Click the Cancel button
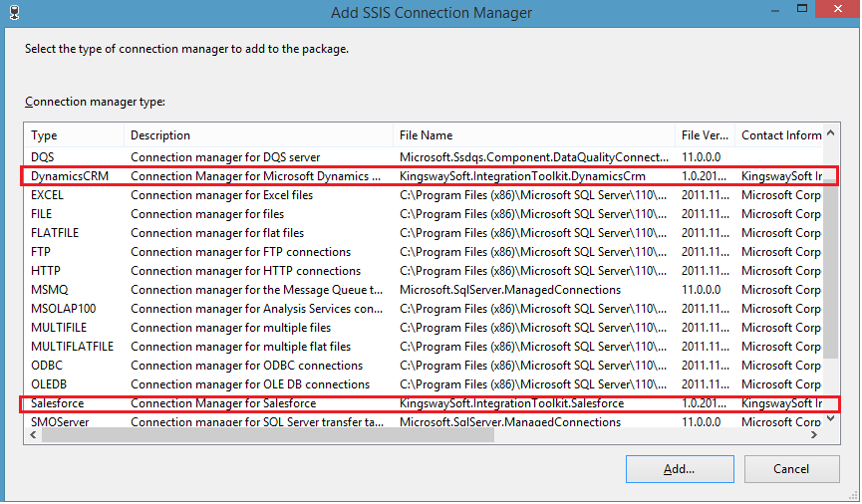The height and width of the screenshot is (504, 862). click(791, 468)
